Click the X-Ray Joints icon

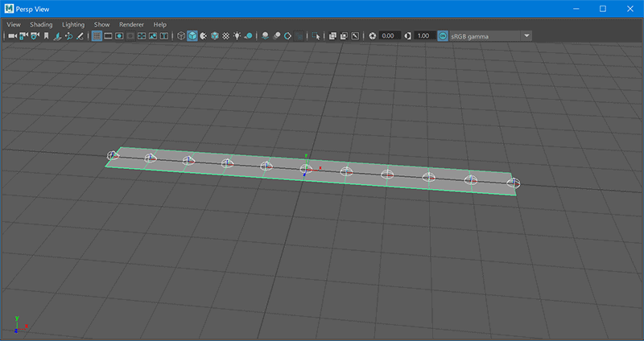355,36
